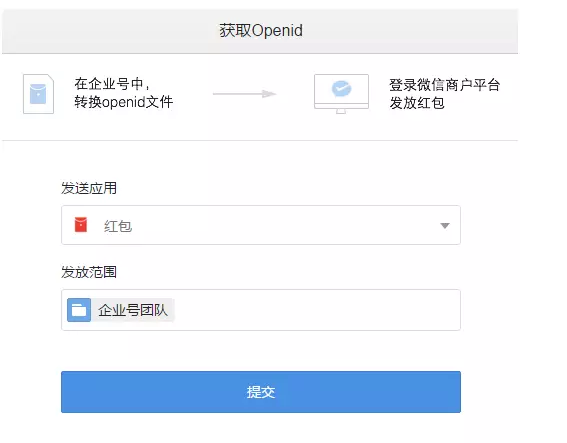This screenshot has height=443, width=567.
Task: Click the 在企业号中 text line
Action: tap(112, 84)
